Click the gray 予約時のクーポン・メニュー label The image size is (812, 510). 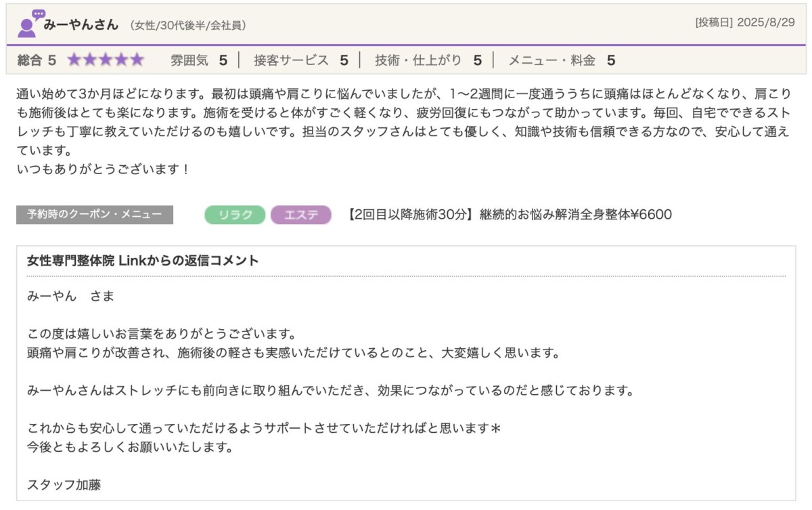tap(95, 215)
